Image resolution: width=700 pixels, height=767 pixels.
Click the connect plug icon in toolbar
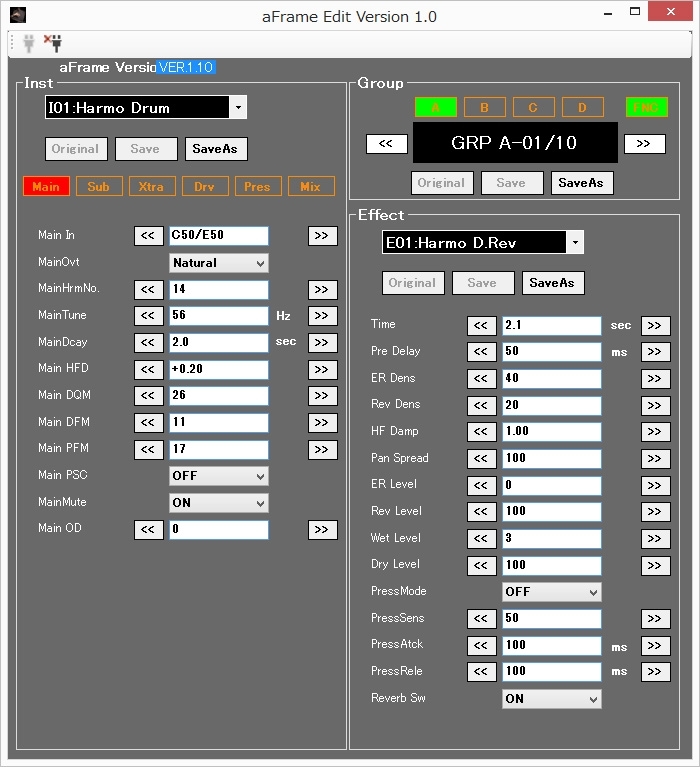(x=29, y=44)
